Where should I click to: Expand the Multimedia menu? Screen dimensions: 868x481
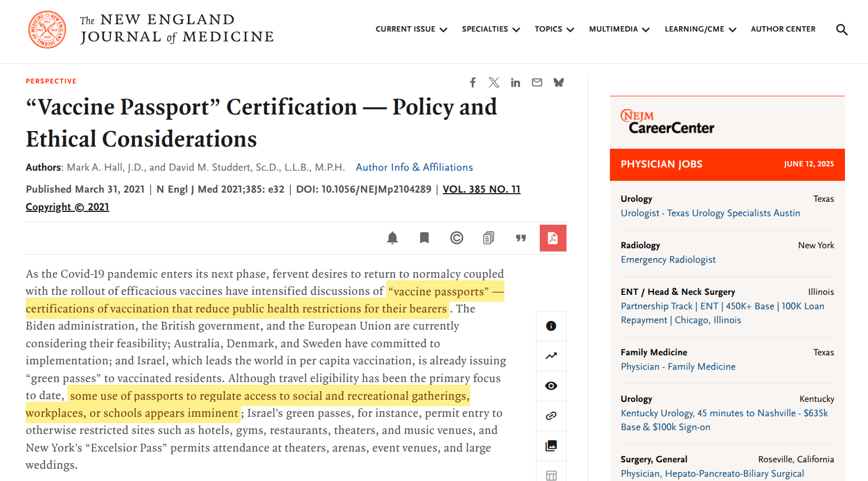click(620, 29)
